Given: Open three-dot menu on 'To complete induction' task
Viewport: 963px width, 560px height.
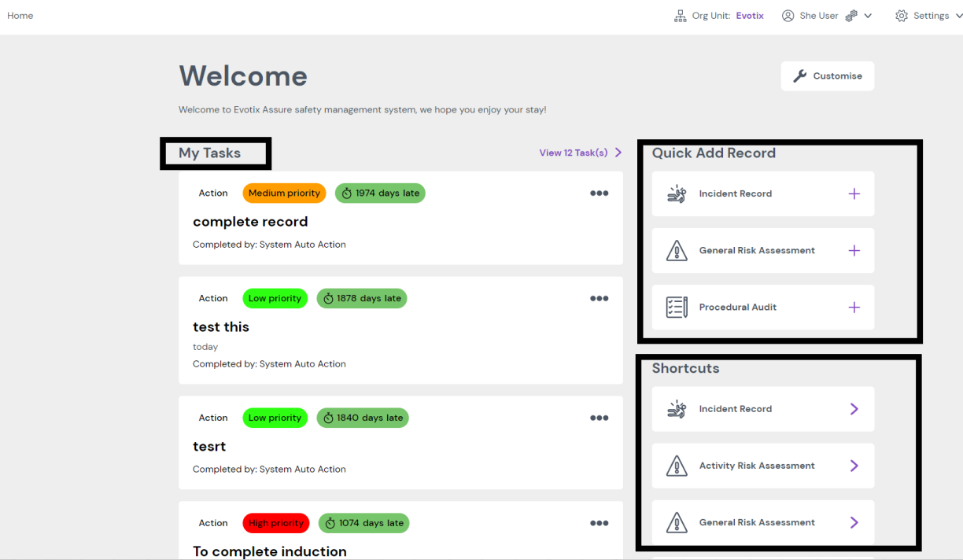Looking at the screenshot, I should click(x=599, y=524).
